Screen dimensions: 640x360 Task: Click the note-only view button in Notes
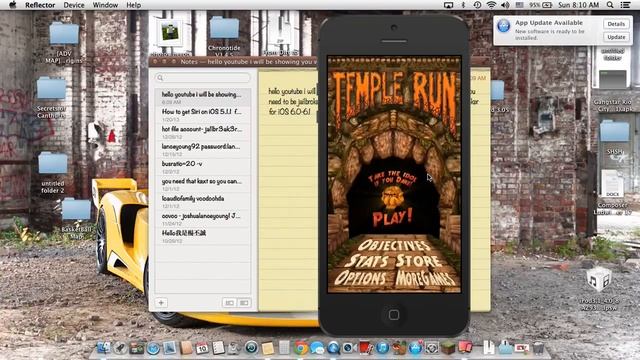[x=229, y=303]
